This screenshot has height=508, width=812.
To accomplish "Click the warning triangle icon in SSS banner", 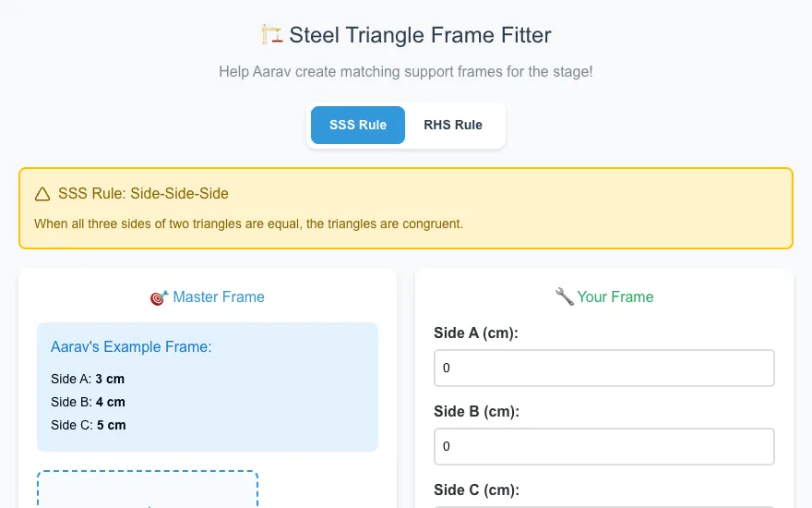I will tap(42, 194).
